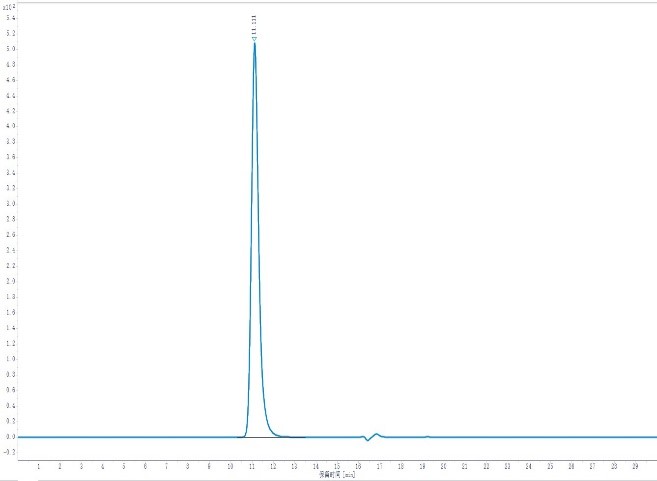Click the x10 scale factor on Y-axis

pyautogui.click(x=9, y=7)
